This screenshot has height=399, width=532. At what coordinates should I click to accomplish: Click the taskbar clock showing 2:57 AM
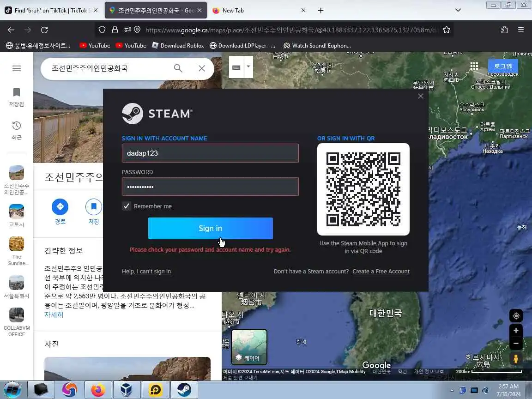coord(508,390)
